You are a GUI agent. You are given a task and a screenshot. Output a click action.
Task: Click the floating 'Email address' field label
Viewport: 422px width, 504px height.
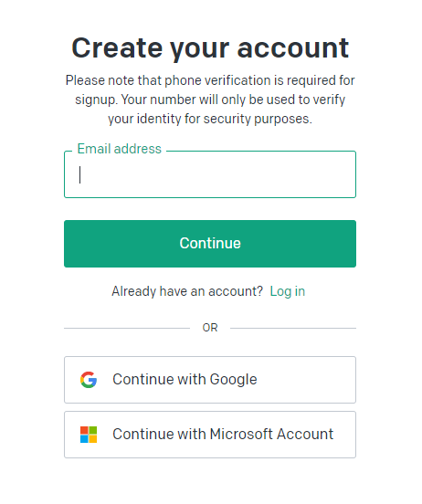(119, 149)
